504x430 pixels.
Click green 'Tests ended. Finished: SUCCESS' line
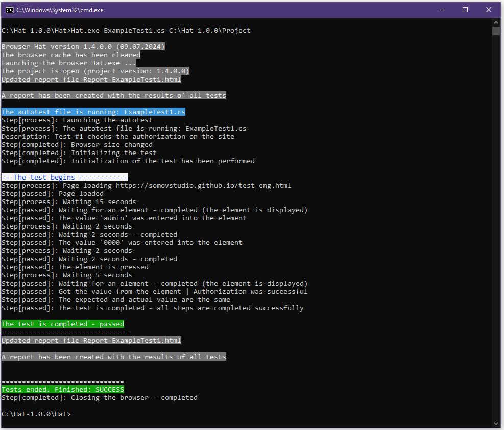(63, 390)
